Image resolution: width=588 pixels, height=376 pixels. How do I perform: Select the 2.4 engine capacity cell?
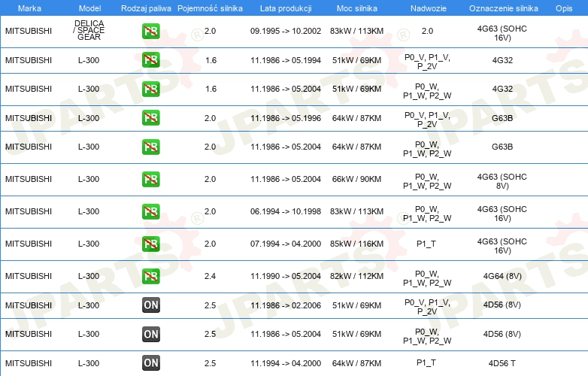tap(210, 276)
